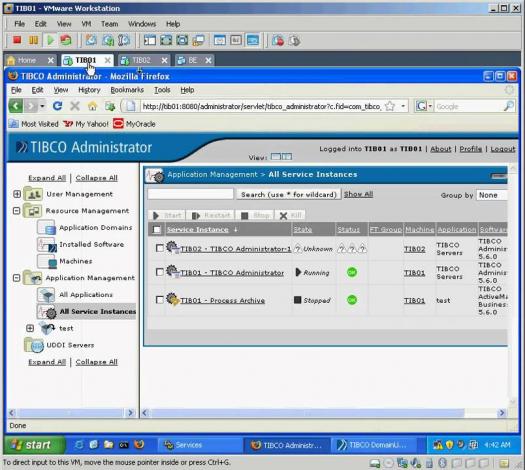Image resolution: width=525 pixels, height=470 pixels.
Task: Click the Firefox search magnifier icon
Action: coord(508,106)
